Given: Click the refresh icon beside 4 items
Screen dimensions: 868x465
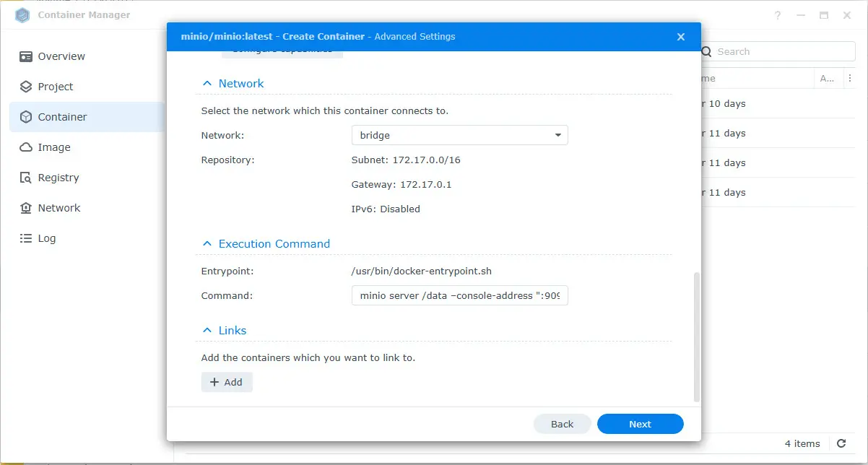Looking at the screenshot, I should [x=841, y=443].
